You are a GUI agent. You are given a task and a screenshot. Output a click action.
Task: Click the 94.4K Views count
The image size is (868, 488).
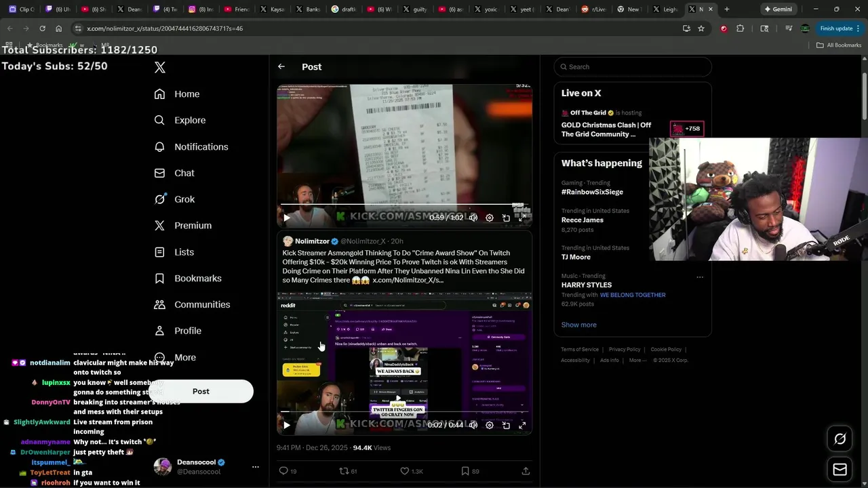372,447
